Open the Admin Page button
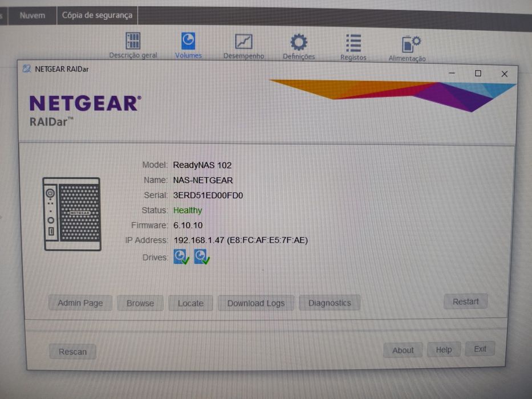Viewport: 532px width, 399px height. pyautogui.click(x=80, y=303)
